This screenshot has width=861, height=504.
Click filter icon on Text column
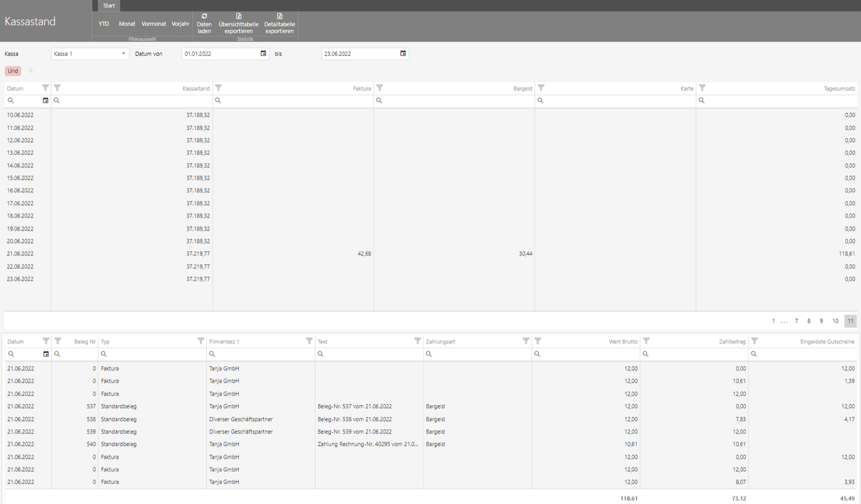point(418,340)
